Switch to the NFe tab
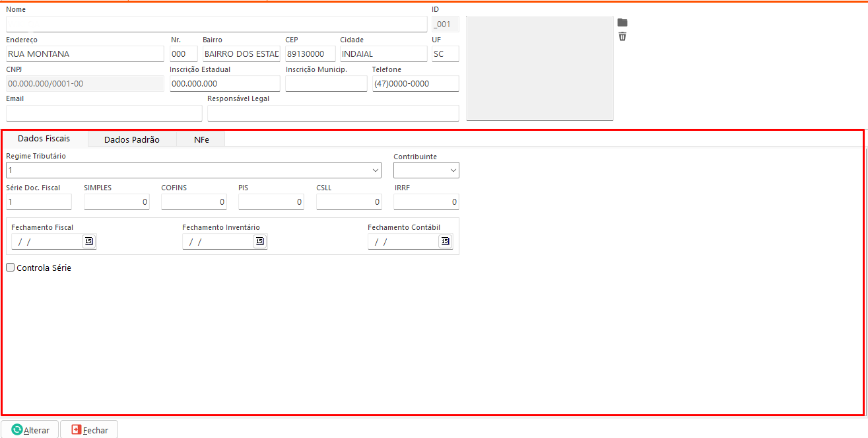 201,139
